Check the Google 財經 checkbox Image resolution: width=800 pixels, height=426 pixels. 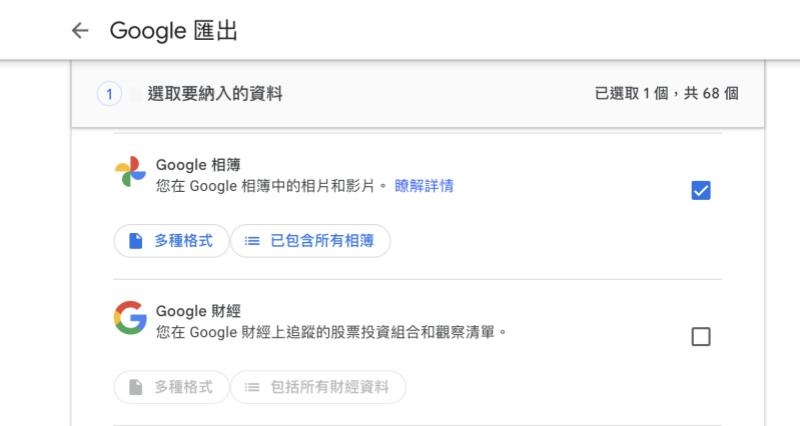(701, 337)
